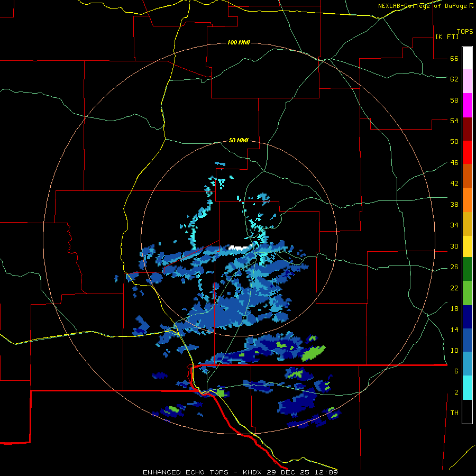Click the legend value '66'
Screen dimensions: 476x476
pyautogui.click(x=454, y=59)
